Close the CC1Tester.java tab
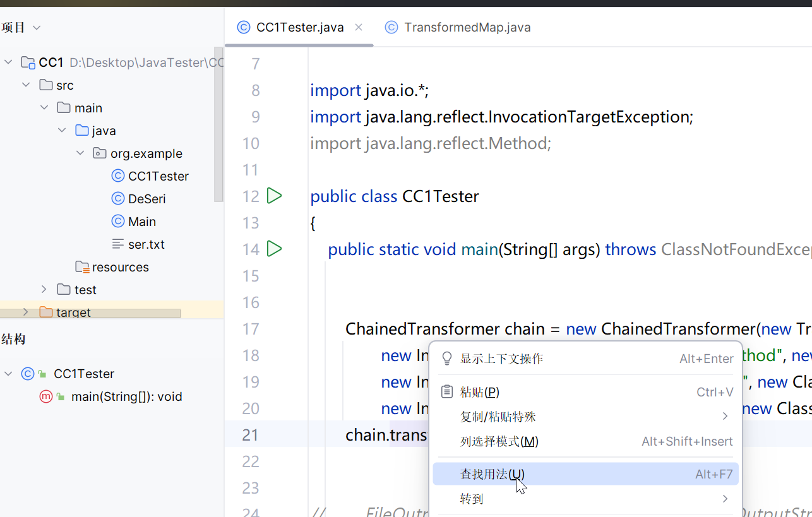Viewport: 812px width, 517px height. 359,27
